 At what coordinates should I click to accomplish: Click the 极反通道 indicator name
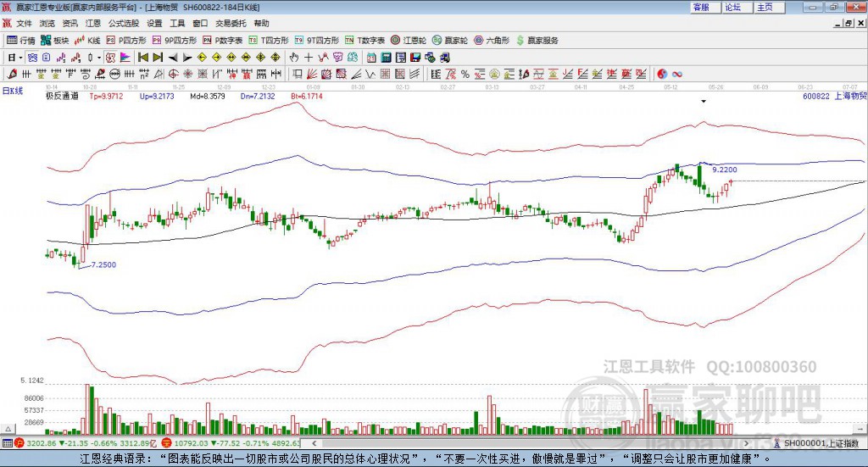[62, 97]
